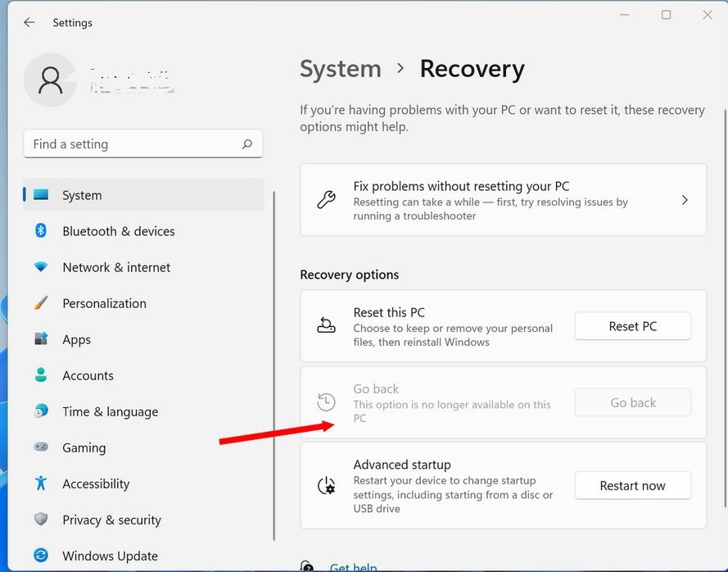This screenshot has height=572, width=728.
Task: Click the Get help icon
Action: pyautogui.click(x=307, y=566)
